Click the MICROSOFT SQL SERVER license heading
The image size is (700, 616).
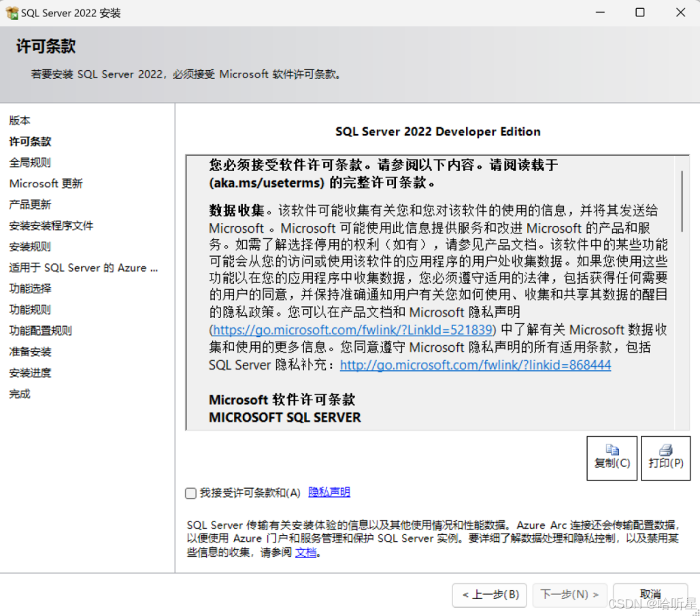pos(285,417)
